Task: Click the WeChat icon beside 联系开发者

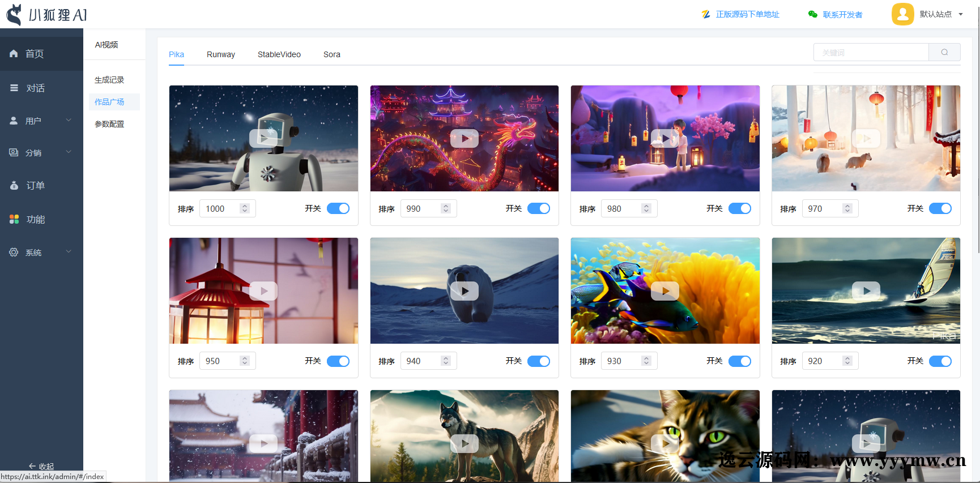Action: (813, 14)
